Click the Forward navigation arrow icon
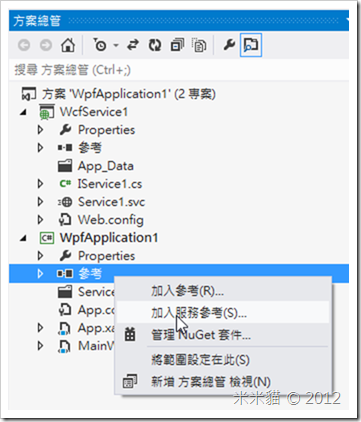Screen dimensions: 361x422 [x=46, y=45]
